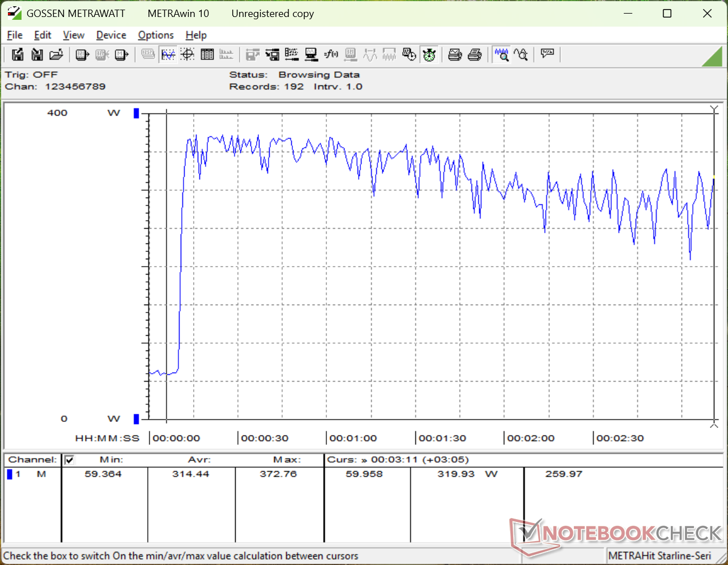
Task: Open the Device menu
Action: pyautogui.click(x=111, y=35)
